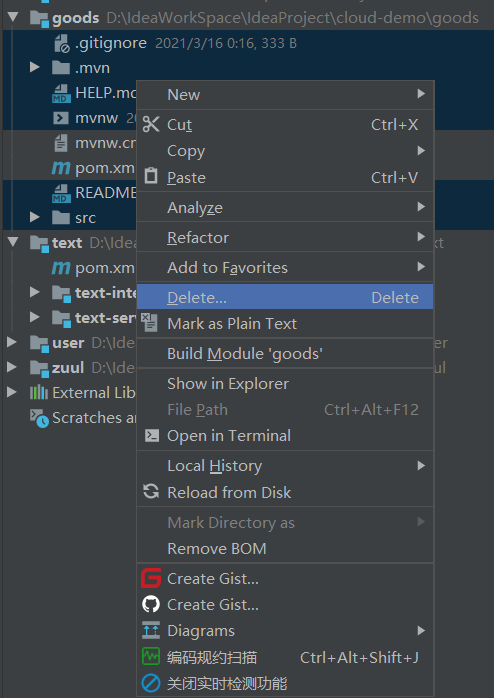
Task: Click the red Gitee Create Gist icon
Action: click(x=151, y=578)
